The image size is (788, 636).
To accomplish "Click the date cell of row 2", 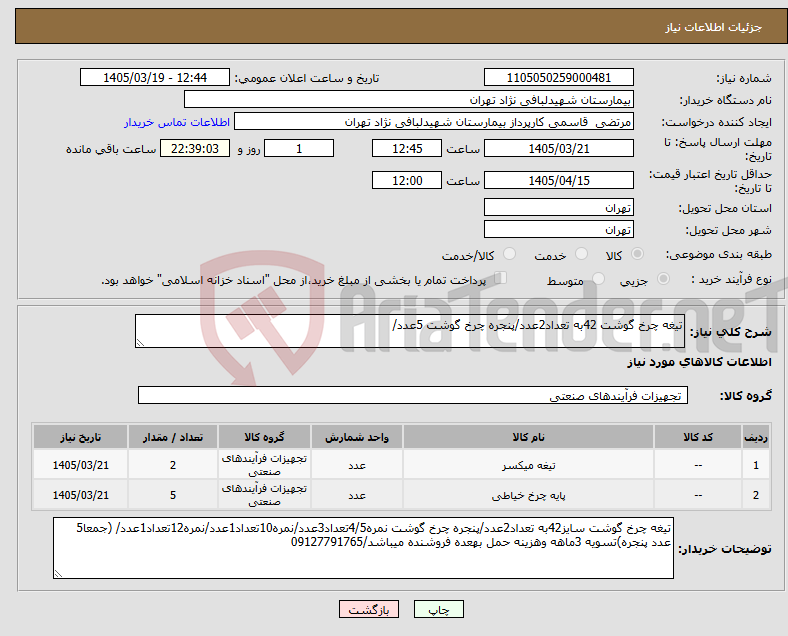I will [x=80, y=495].
